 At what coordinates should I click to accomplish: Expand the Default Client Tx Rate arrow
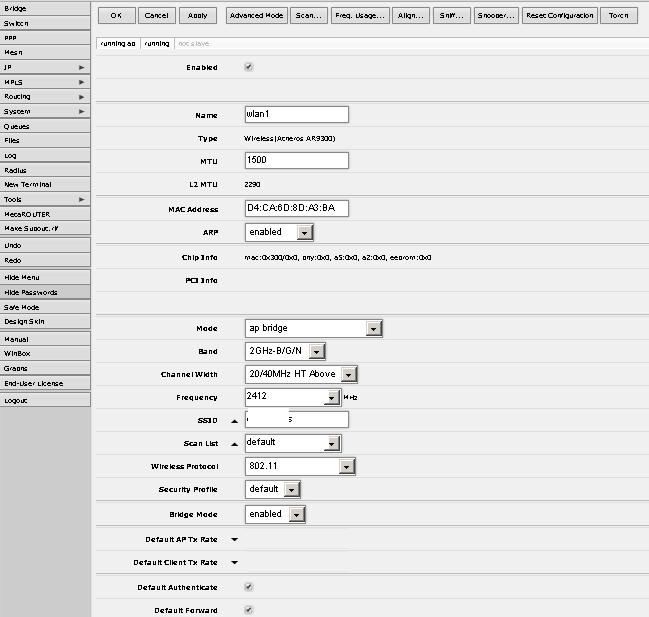(x=234, y=562)
